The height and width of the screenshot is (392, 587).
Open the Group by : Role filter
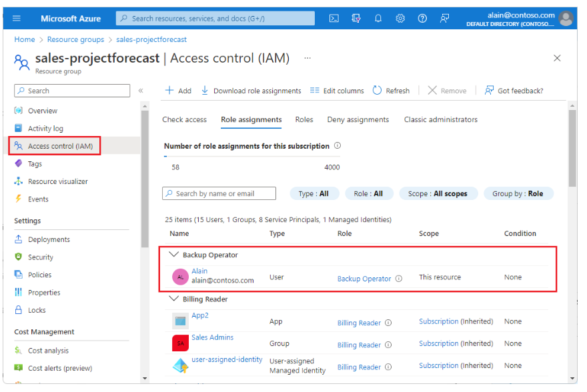[518, 193]
